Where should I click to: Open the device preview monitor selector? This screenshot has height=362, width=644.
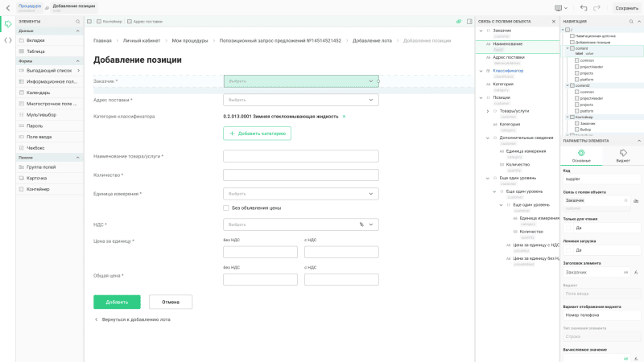pos(559,7)
